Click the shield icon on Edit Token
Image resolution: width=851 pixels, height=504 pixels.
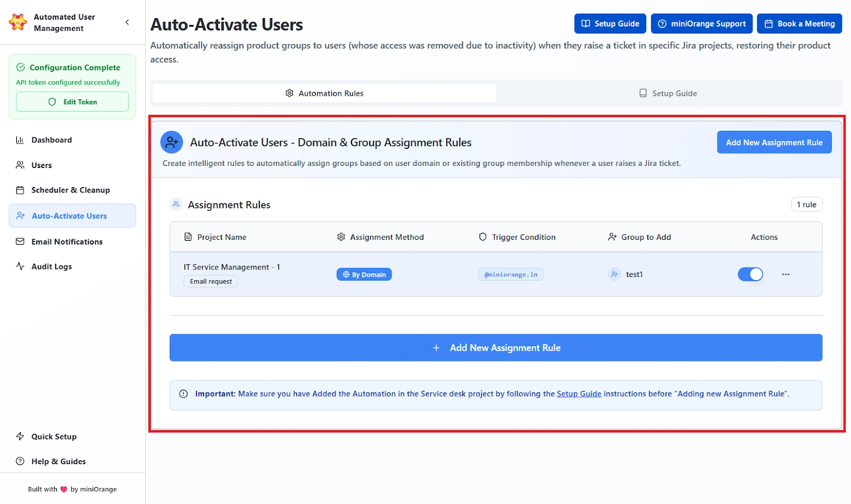pyautogui.click(x=52, y=102)
